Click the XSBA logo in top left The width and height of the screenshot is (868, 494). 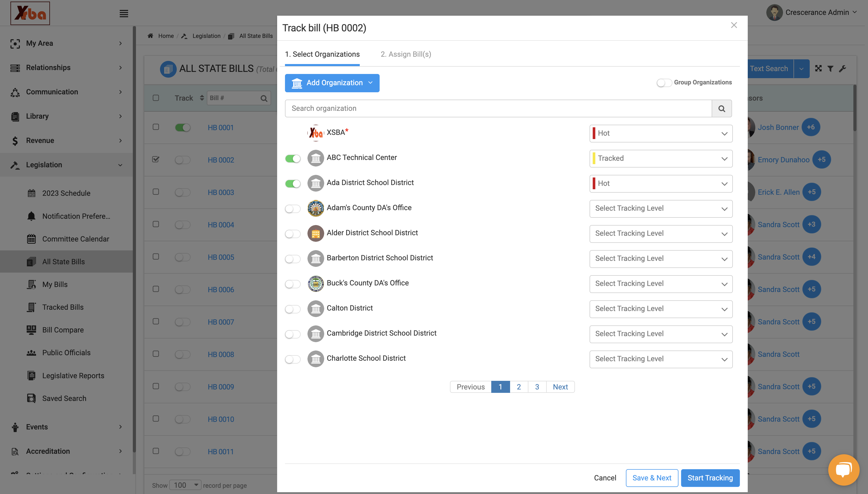(30, 13)
